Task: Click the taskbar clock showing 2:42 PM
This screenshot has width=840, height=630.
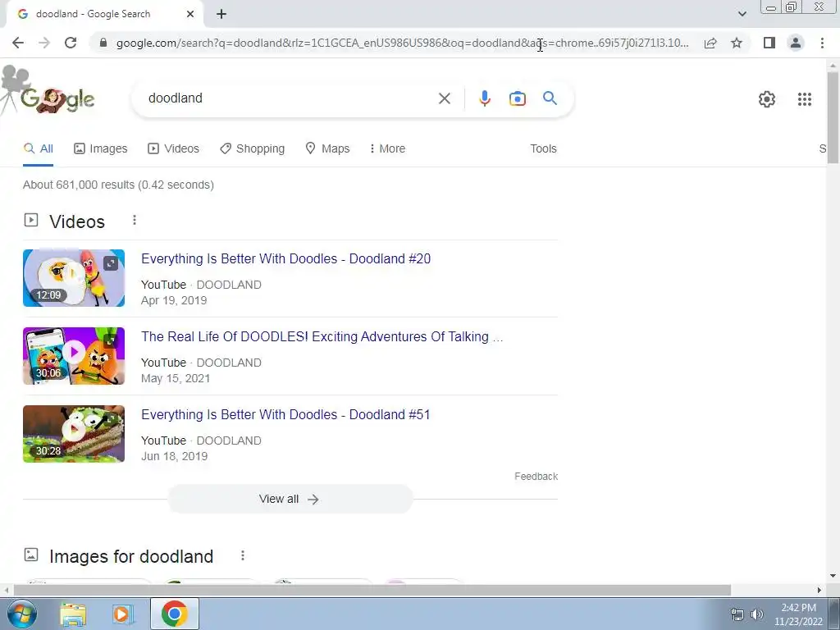Action: (x=798, y=614)
